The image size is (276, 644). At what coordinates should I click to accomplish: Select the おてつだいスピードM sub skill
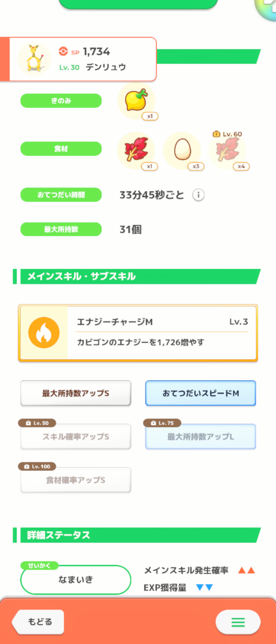pyautogui.click(x=200, y=393)
